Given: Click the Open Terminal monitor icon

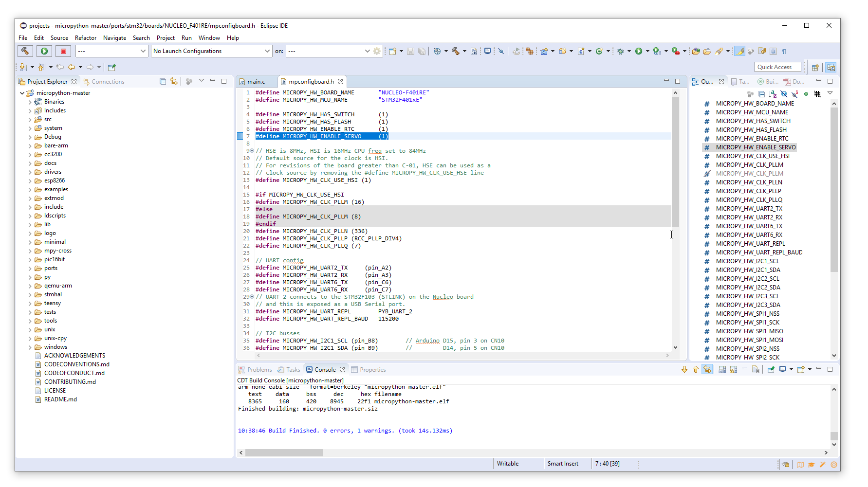Looking at the screenshot, I should pos(487,51).
